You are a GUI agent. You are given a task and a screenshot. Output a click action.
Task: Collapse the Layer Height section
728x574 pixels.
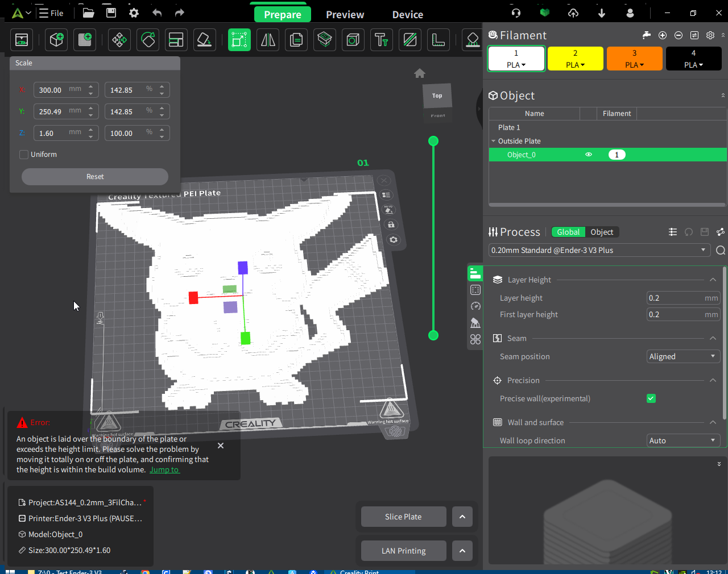pyautogui.click(x=713, y=280)
